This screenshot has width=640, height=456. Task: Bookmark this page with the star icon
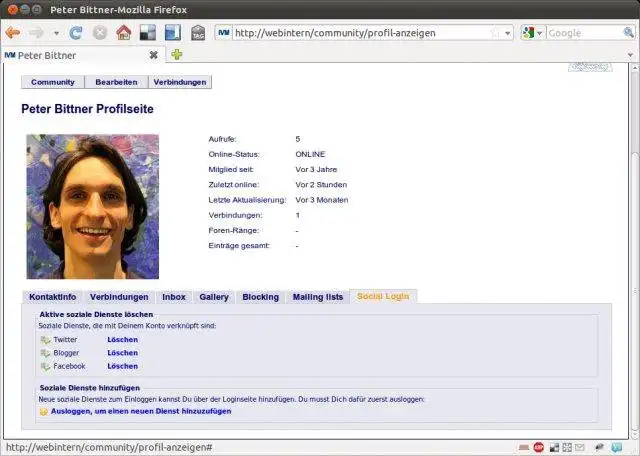[x=495, y=33]
